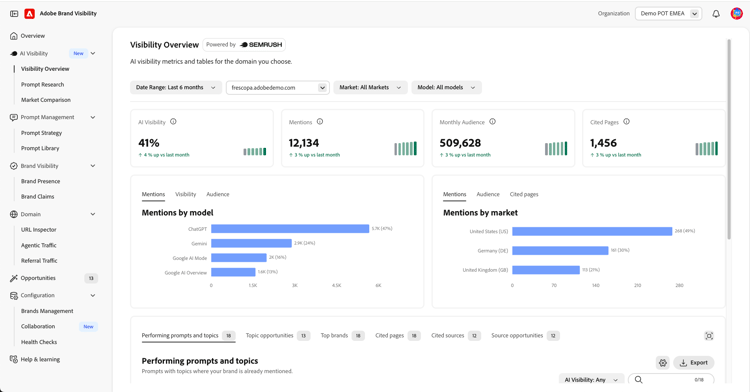
Task: Click the Overview home icon
Action: click(14, 36)
